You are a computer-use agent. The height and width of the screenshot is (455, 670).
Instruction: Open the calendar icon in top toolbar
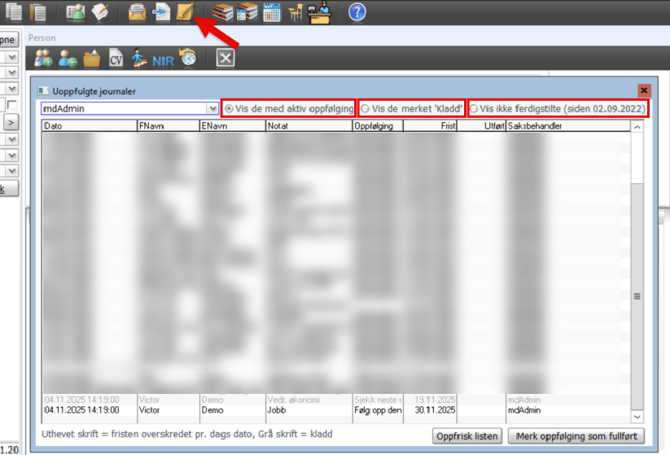point(270,12)
